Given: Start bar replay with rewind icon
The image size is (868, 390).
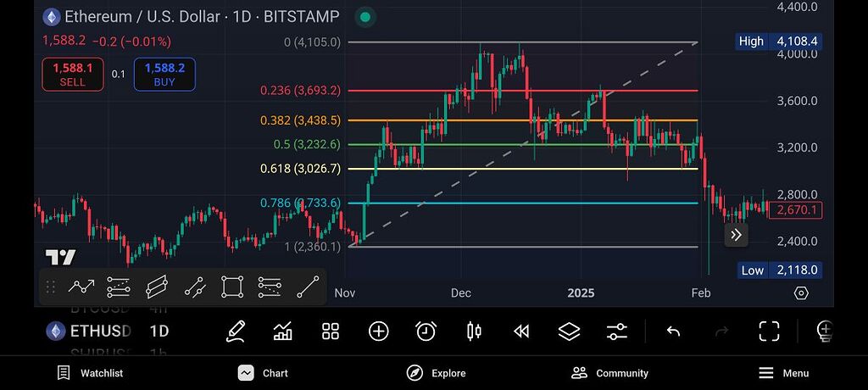Looking at the screenshot, I should point(521,331).
